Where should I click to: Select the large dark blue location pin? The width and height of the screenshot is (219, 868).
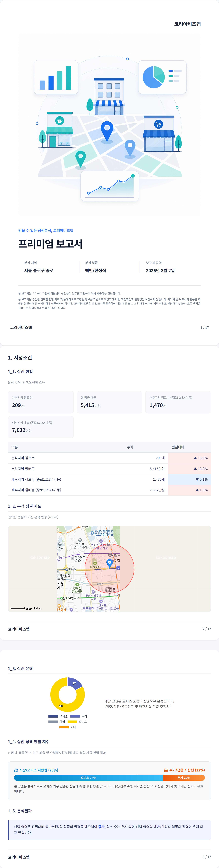pyautogui.click(x=107, y=131)
